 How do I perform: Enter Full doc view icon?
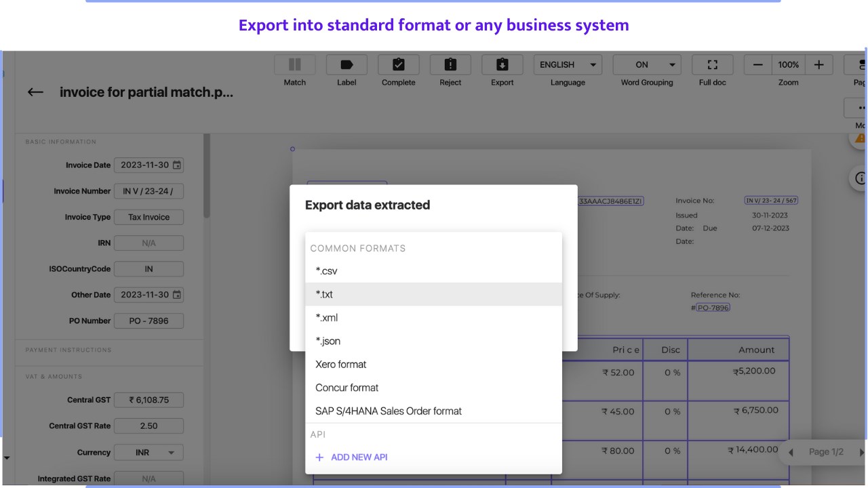click(x=713, y=64)
